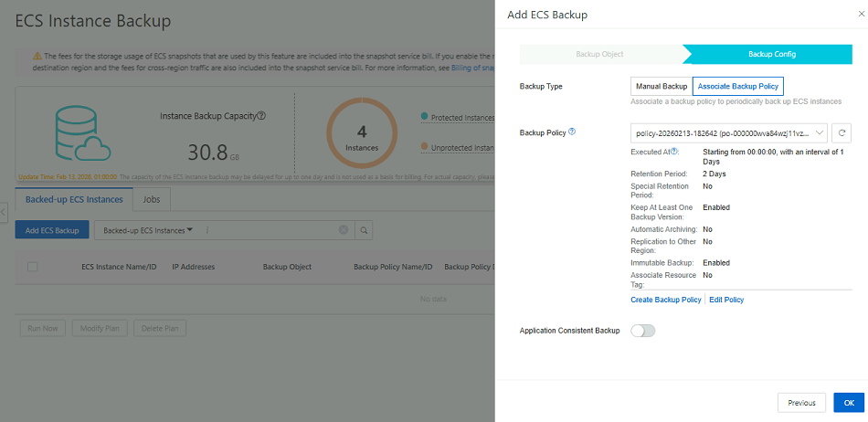Click help icon beside Instance Backup Capacity
This screenshot has width=868, height=422.
(261, 117)
